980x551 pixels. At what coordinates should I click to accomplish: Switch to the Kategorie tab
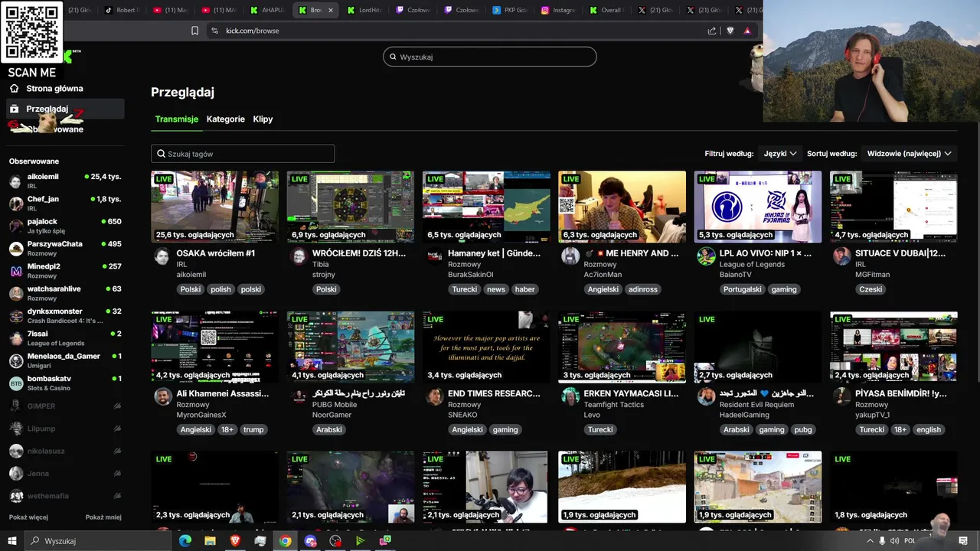(226, 119)
